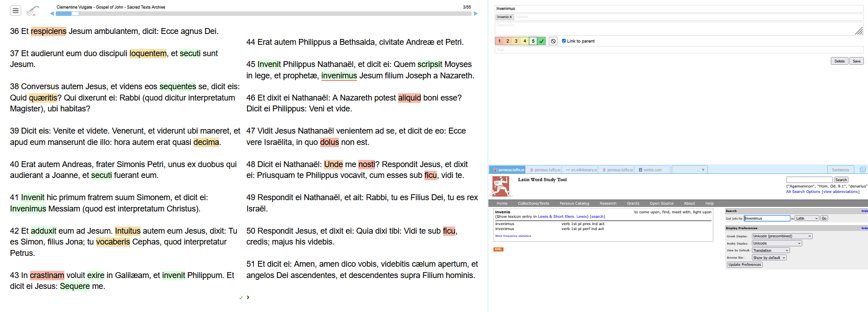This screenshot has width=868, height=312.
Task: Mark page as read with green checkmark
Action: (x=241, y=298)
